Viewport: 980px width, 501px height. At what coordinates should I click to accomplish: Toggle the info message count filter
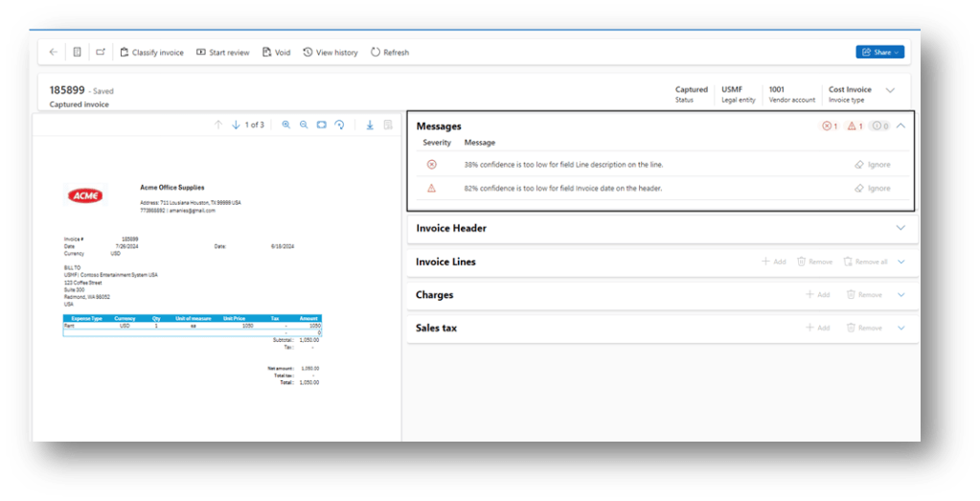click(x=879, y=126)
